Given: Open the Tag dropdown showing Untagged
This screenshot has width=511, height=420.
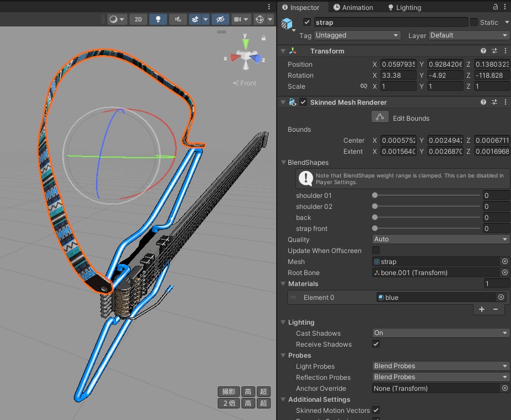Looking at the screenshot, I should (357, 35).
